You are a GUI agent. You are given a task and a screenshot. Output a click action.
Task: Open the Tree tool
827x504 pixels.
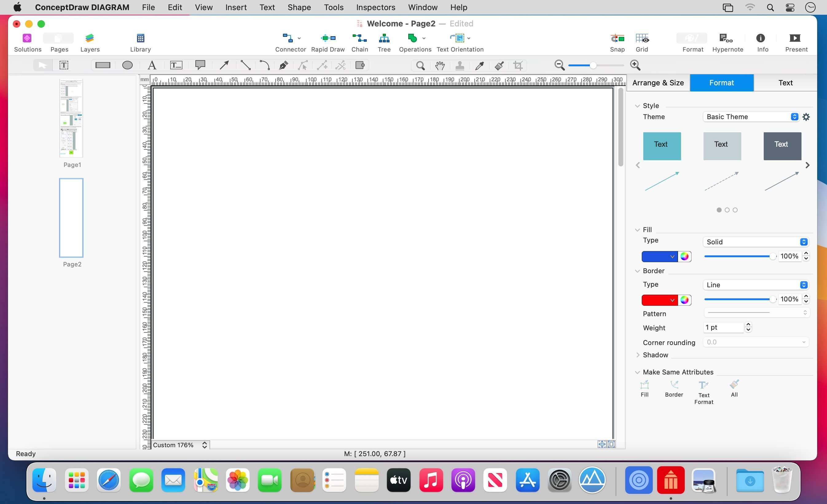tap(384, 42)
